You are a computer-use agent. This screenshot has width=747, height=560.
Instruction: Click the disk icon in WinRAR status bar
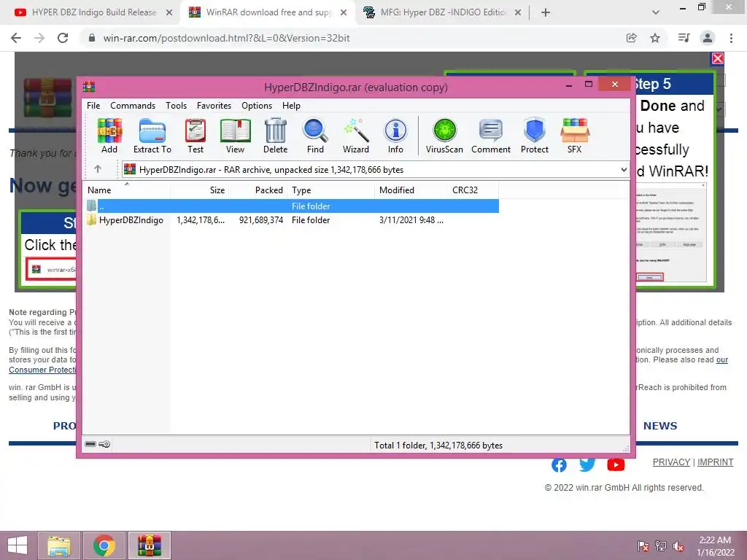point(90,444)
